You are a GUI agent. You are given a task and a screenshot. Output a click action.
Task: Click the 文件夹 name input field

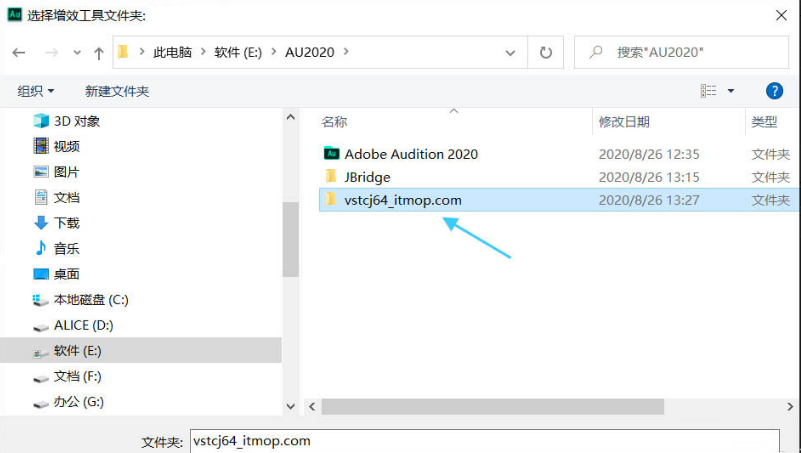pos(485,441)
